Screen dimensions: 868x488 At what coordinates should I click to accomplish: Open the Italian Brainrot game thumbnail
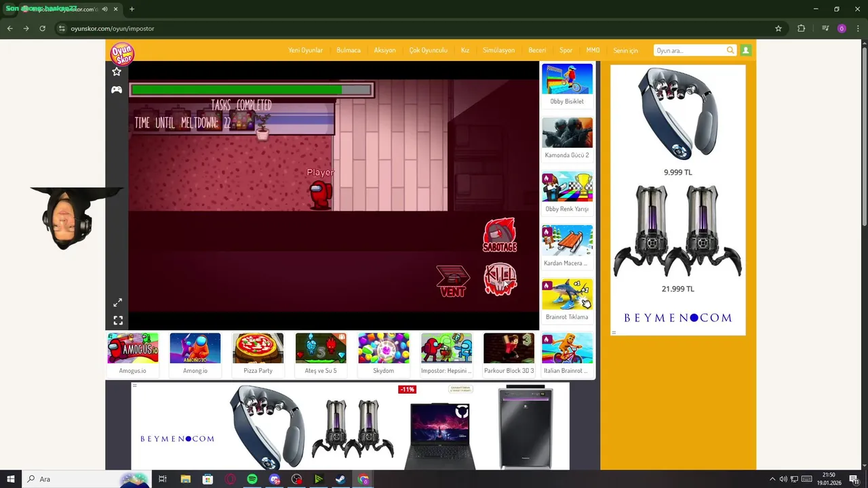(567, 354)
